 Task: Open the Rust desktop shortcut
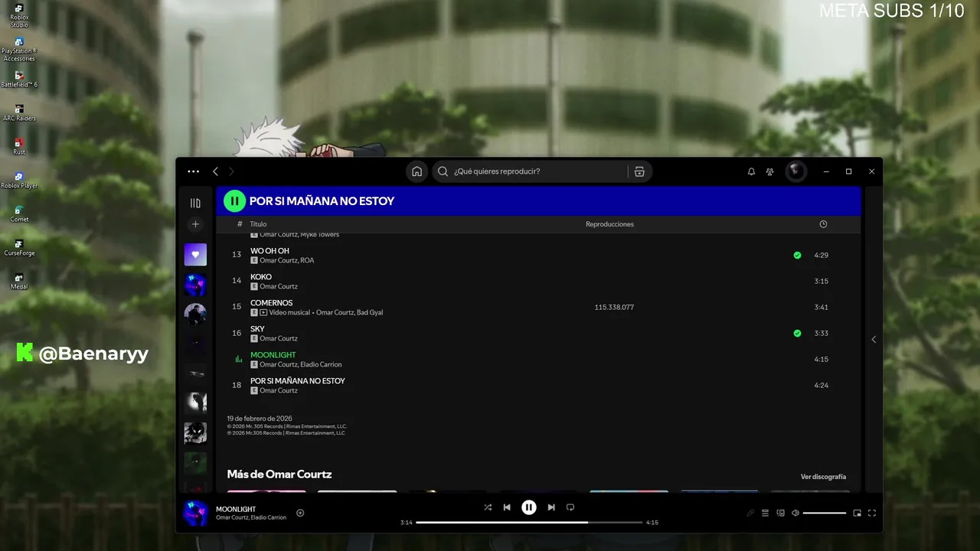(19, 146)
